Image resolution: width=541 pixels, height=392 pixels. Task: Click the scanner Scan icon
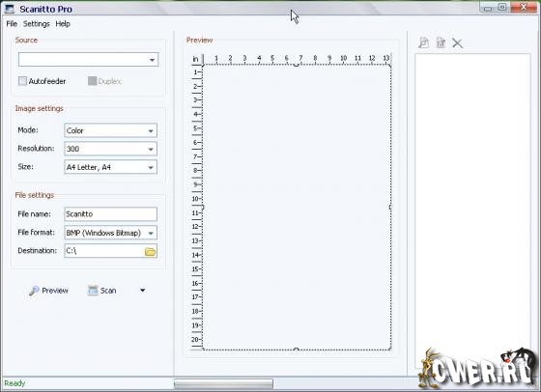click(x=93, y=291)
